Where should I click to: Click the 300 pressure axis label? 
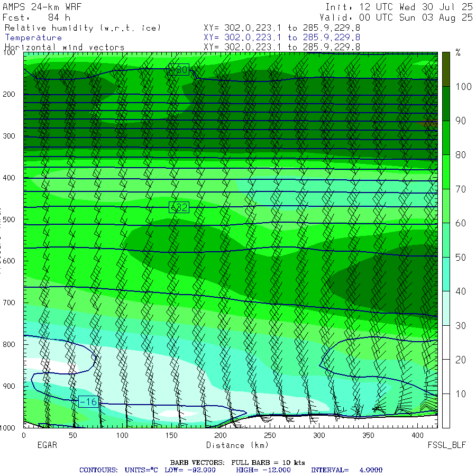(9, 136)
